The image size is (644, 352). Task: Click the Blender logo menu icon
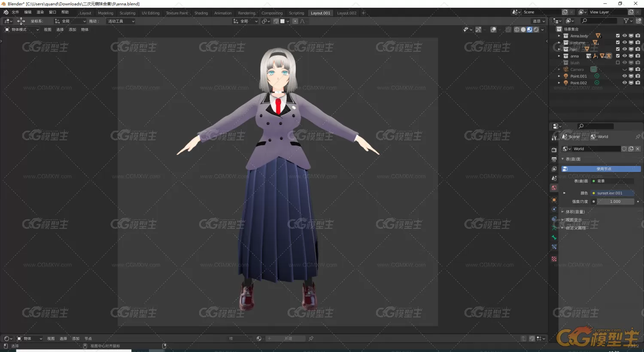tap(6, 12)
